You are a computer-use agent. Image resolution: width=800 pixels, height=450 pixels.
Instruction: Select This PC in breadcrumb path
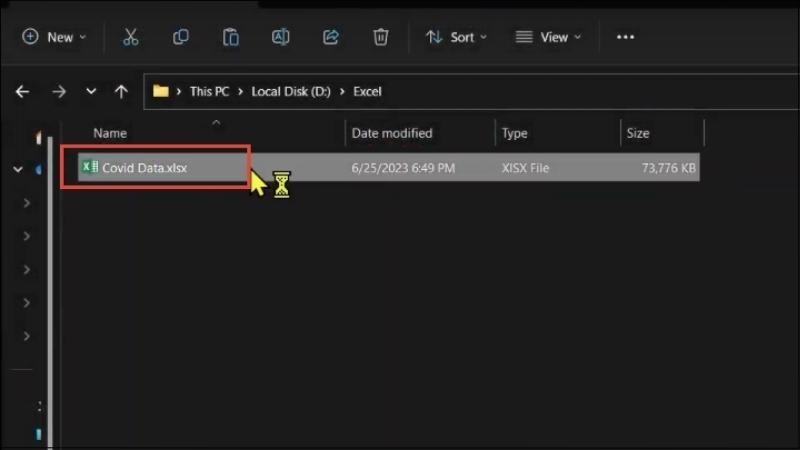pyautogui.click(x=209, y=92)
